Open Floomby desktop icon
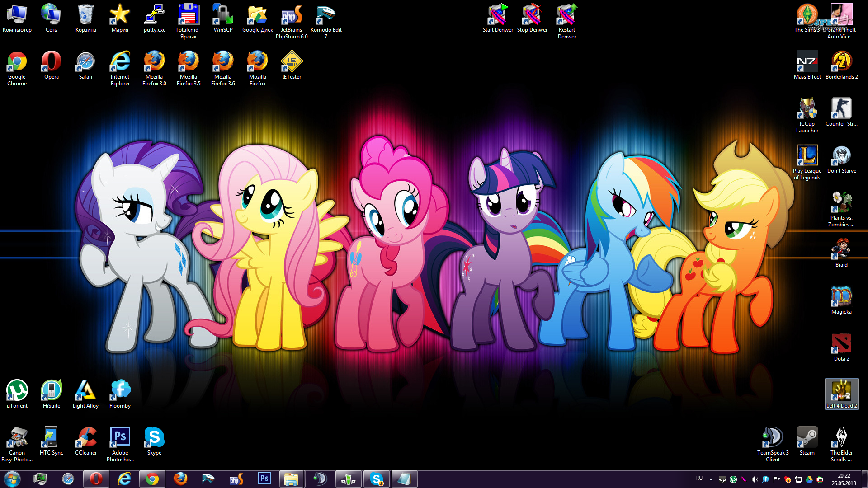 tap(120, 394)
